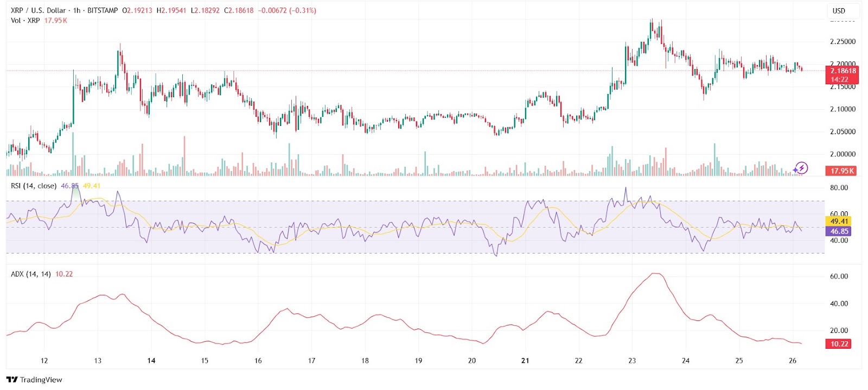Click the date 26 on time axis
Screen dimensions: 868x390
(x=793, y=361)
